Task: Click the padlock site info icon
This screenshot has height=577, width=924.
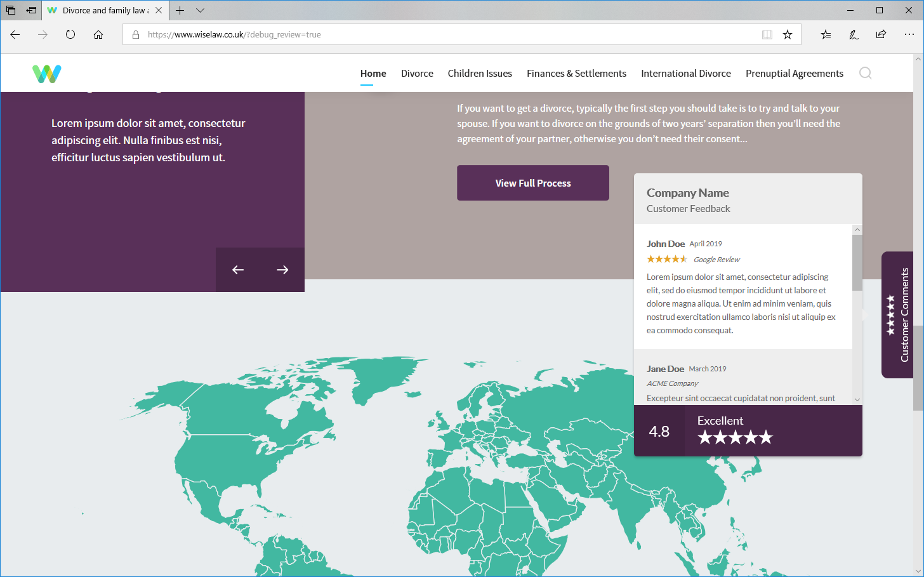Action: click(x=136, y=34)
